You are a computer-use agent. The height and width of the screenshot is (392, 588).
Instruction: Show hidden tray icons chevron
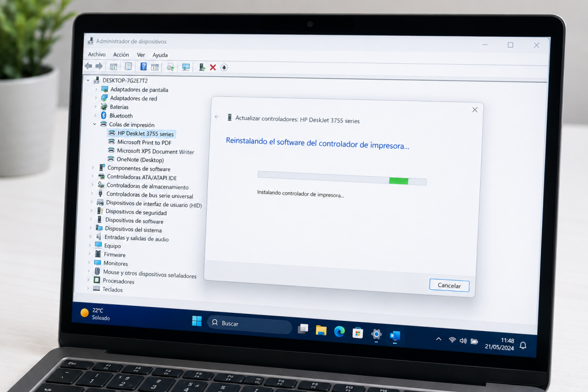click(439, 339)
